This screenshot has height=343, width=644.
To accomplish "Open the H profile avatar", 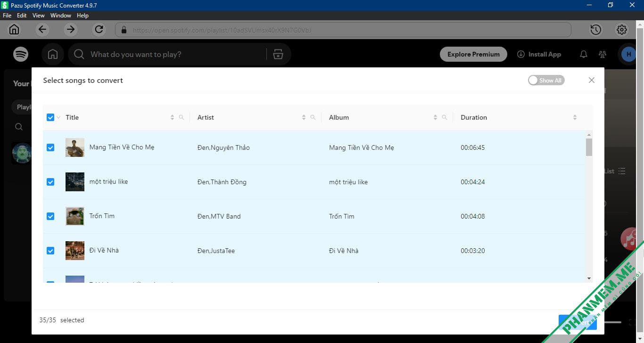I will (x=628, y=54).
